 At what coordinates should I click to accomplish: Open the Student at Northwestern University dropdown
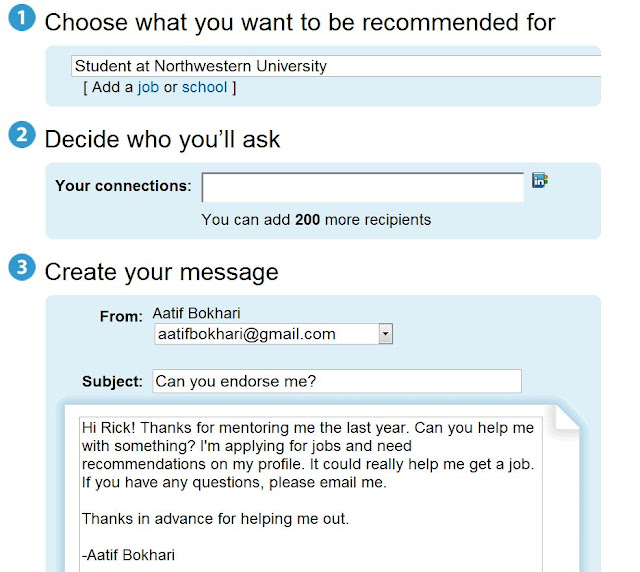point(336,66)
